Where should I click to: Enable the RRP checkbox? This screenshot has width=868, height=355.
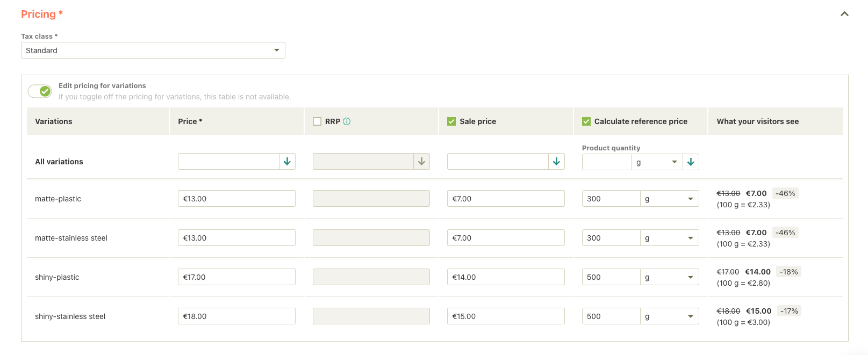click(x=317, y=121)
